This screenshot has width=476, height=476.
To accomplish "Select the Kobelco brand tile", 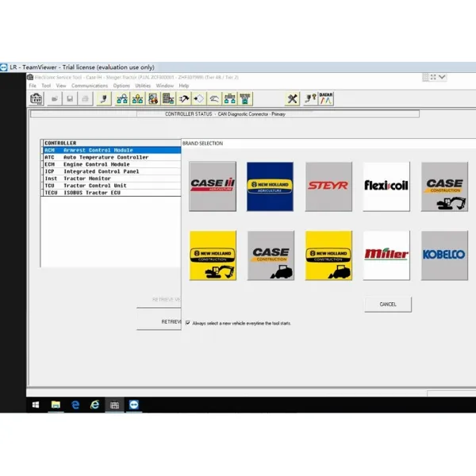I will coord(444,255).
